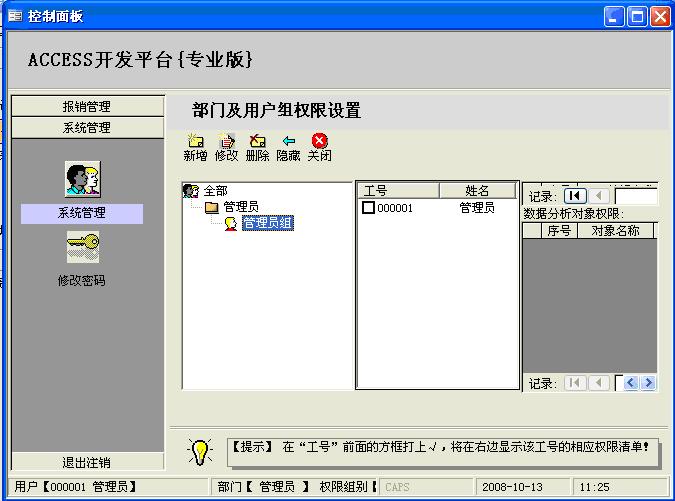Click the 退出注销 logout button
Image resolution: width=675 pixels, height=501 pixels.
pos(88,462)
